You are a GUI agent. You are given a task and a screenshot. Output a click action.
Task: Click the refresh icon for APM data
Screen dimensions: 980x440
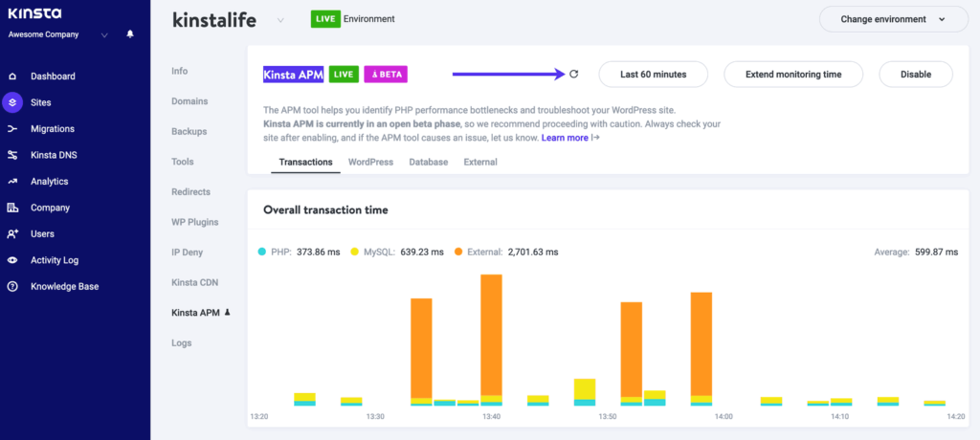(574, 74)
